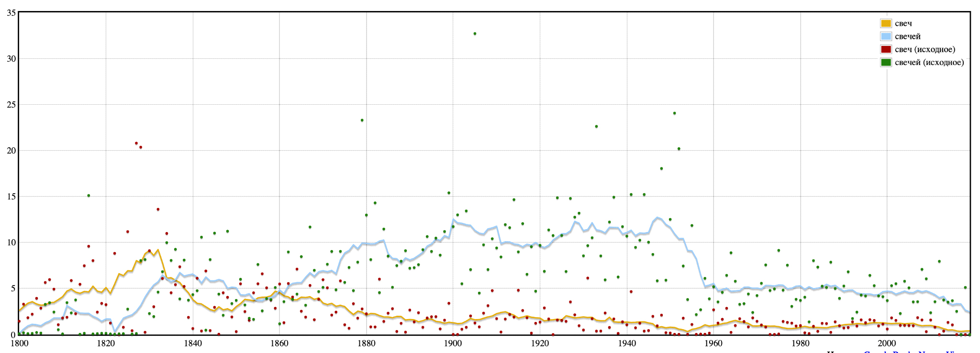Select the highest green dot near 1905
This screenshot has width=980, height=353.
pyautogui.click(x=475, y=34)
